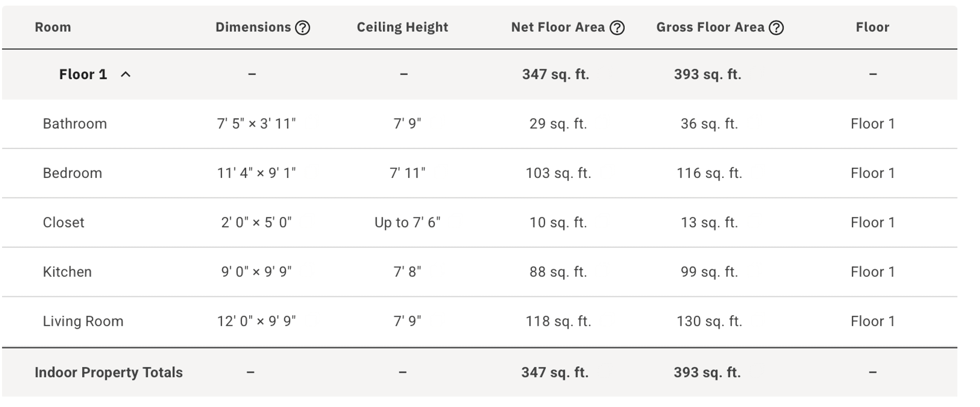Select the Bedroom row name

click(72, 173)
